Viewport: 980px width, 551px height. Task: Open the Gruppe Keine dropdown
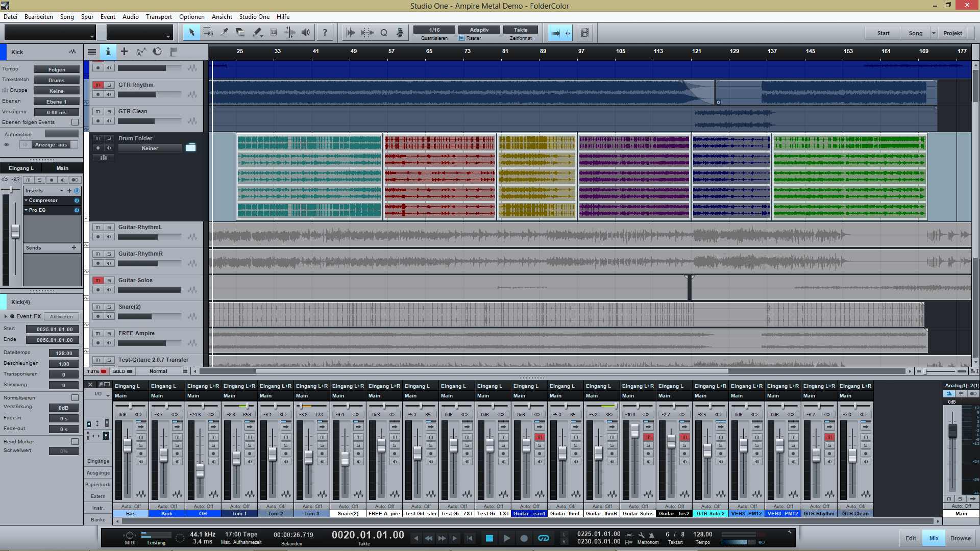point(57,91)
